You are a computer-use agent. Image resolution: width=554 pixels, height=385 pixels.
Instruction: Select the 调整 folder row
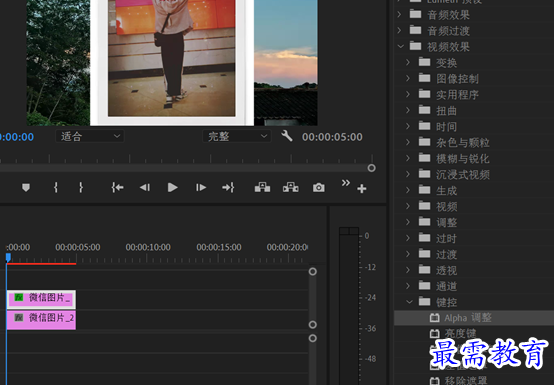click(x=474, y=222)
